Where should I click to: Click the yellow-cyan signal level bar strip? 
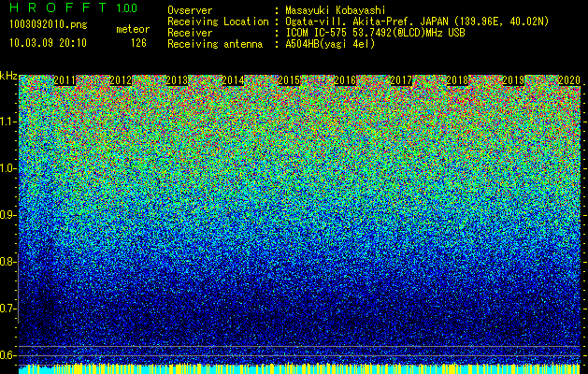click(x=299, y=368)
